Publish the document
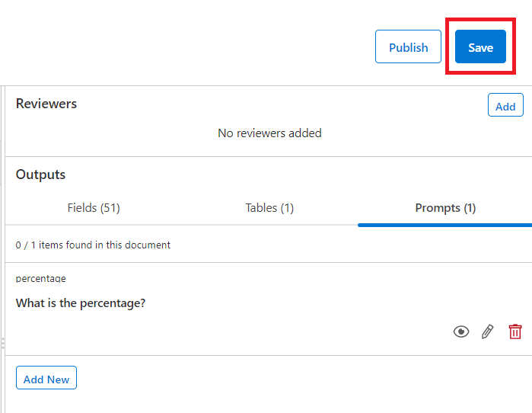The width and height of the screenshot is (532, 413). [x=408, y=47]
